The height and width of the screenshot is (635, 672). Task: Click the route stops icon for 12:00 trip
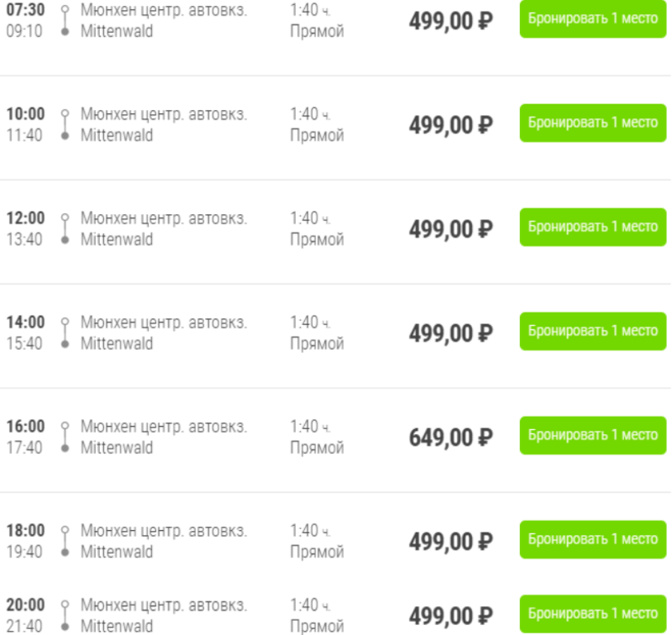pos(64,229)
